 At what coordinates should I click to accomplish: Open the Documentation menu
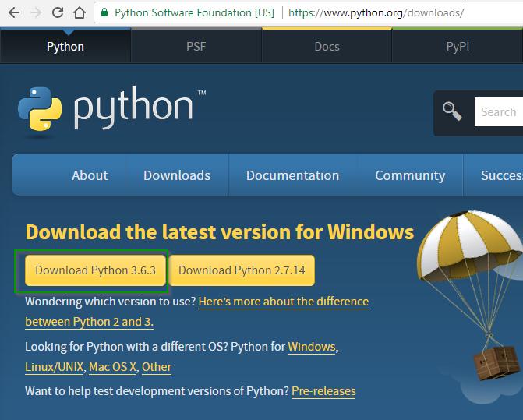[x=292, y=175]
